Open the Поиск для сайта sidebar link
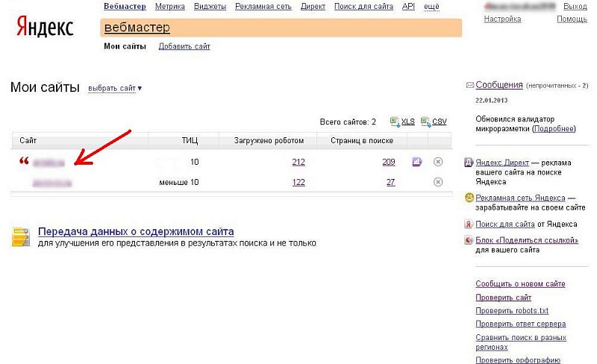The width and height of the screenshot is (597, 364). 505,225
